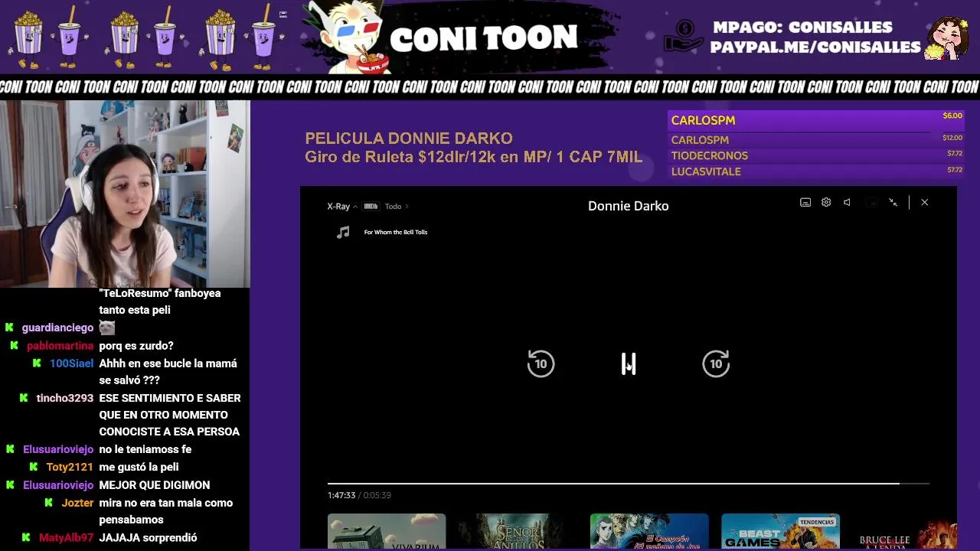Click chat username 100Siael
This screenshot has height=551, width=980.
point(71,364)
